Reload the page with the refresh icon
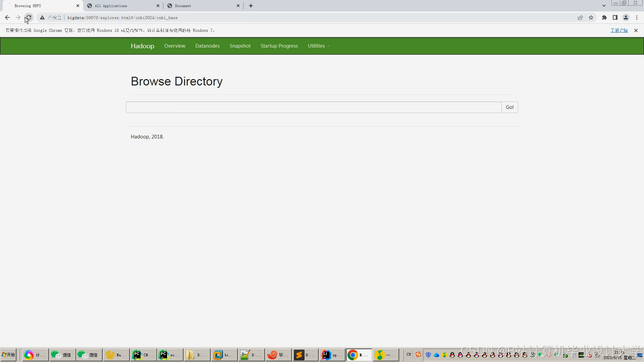 (29, 17)
